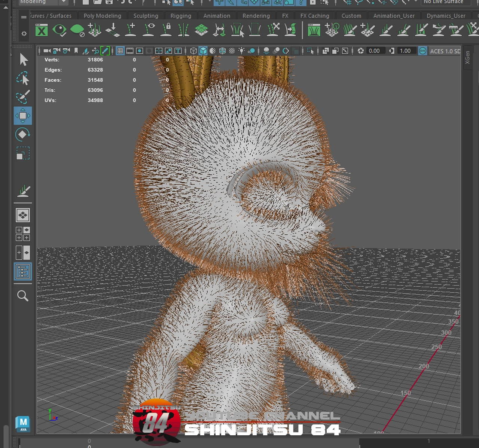
Task: Select the Scale tool
Action: (x=23, y=153)
